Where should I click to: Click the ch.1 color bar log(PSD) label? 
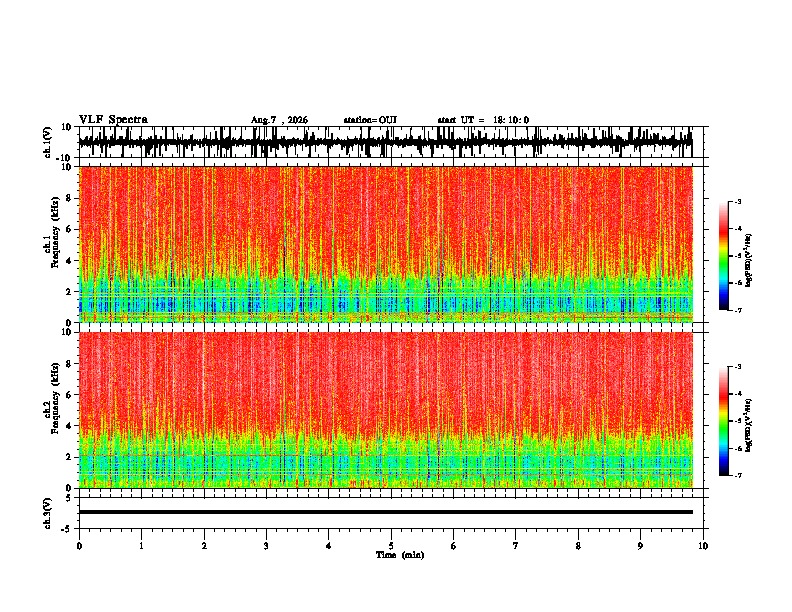[x=749, y=260]
